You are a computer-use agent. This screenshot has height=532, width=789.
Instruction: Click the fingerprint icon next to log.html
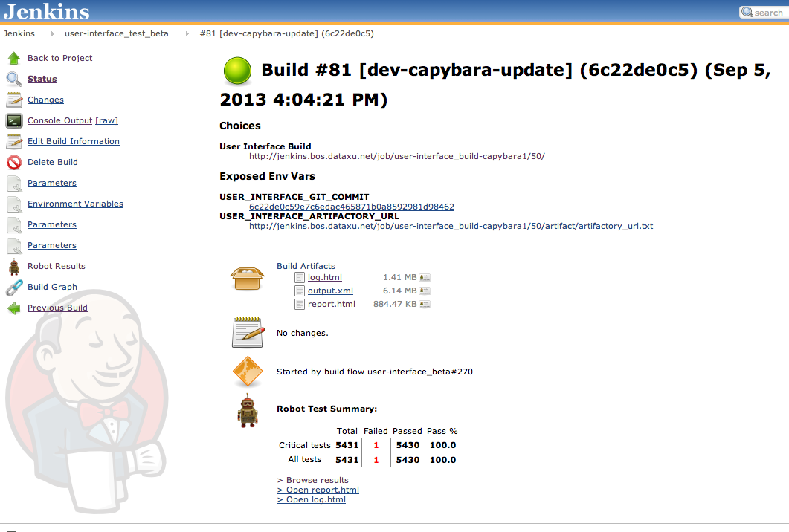coord(425,277)
